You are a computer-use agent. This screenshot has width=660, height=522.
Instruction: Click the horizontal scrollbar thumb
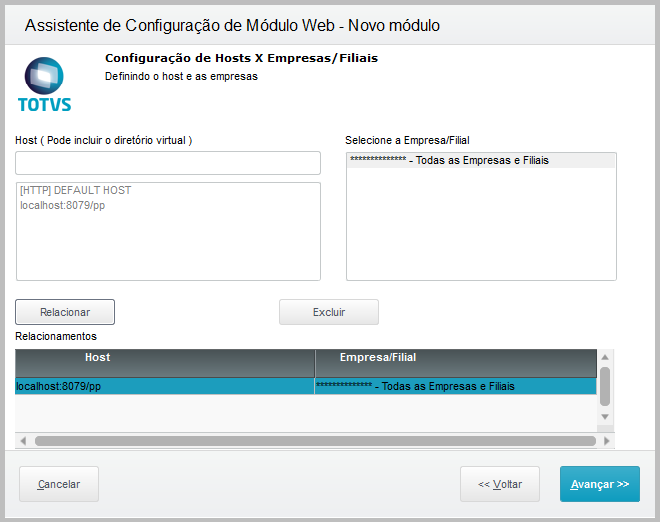pyautogui.click(x=315, y=441)
